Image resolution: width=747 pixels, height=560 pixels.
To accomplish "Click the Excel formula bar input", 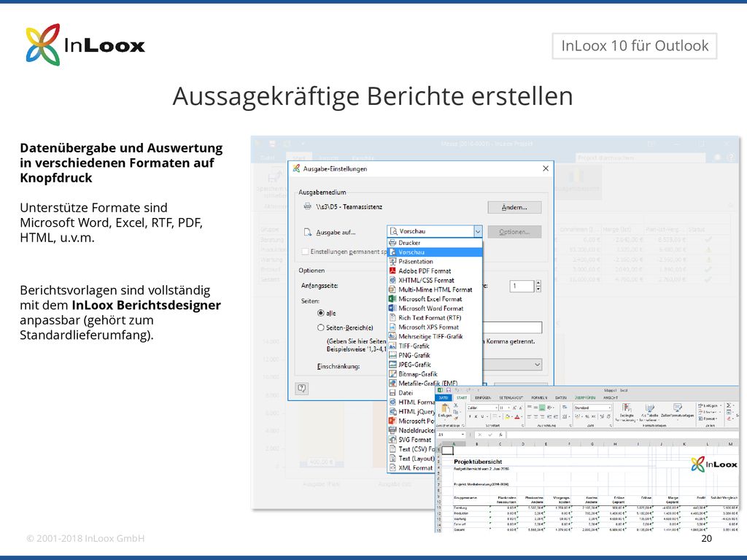I will (622, 435).
